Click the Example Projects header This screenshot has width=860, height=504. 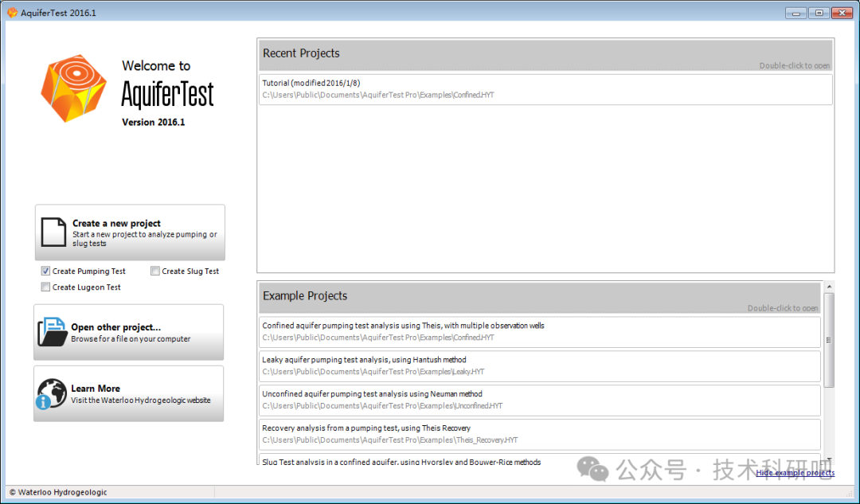[540, 297]
